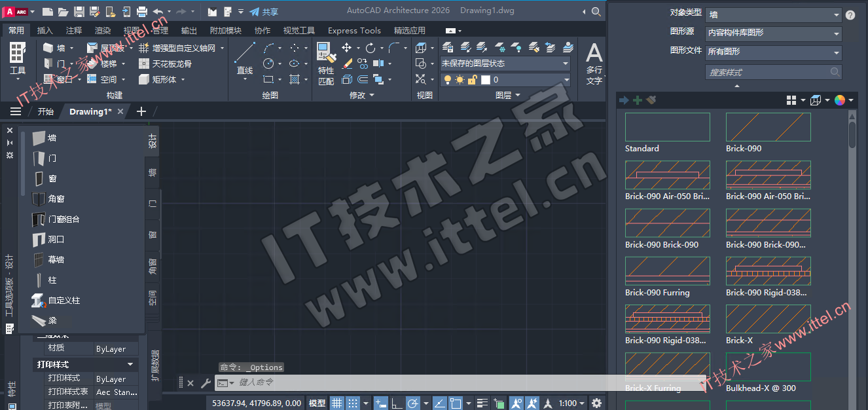
Task: Expand the Layers (图层) panel
Action: (507, 95)
